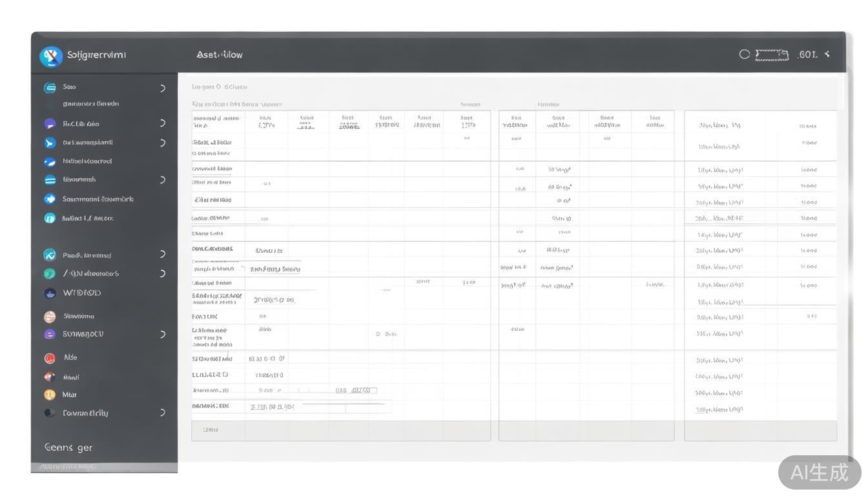Expand the SOTWagoCU sidebar section chevron
Screen dimensions: 868x496
click(163, 335)
